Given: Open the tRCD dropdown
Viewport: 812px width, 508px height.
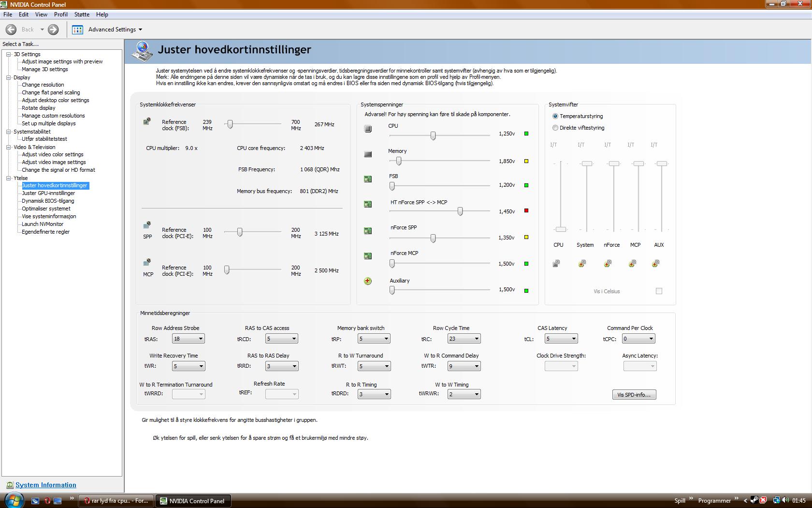Looking at the screenshot, I should click(282, 339).
